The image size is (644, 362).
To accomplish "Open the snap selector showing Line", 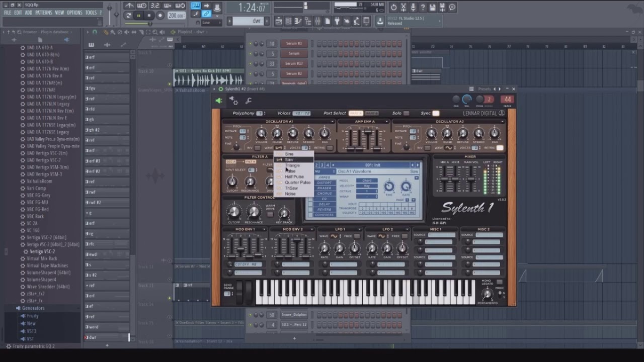I will tap(211, 23).
